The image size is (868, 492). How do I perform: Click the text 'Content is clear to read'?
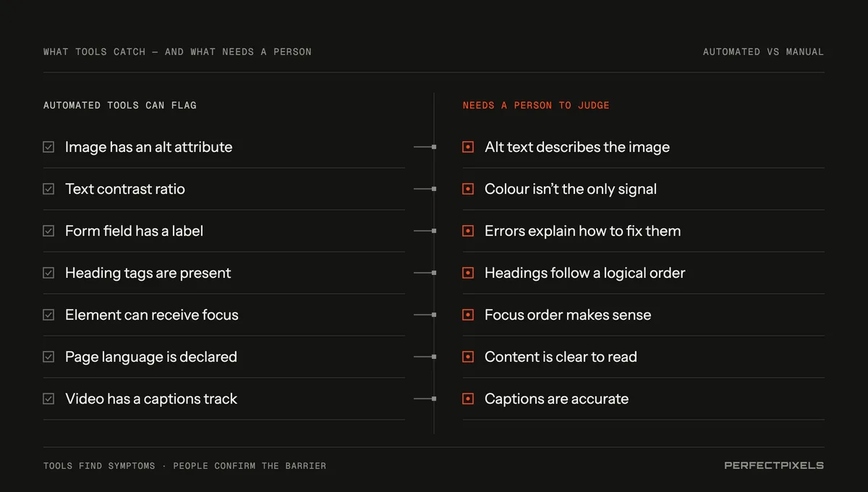(561, 357)
